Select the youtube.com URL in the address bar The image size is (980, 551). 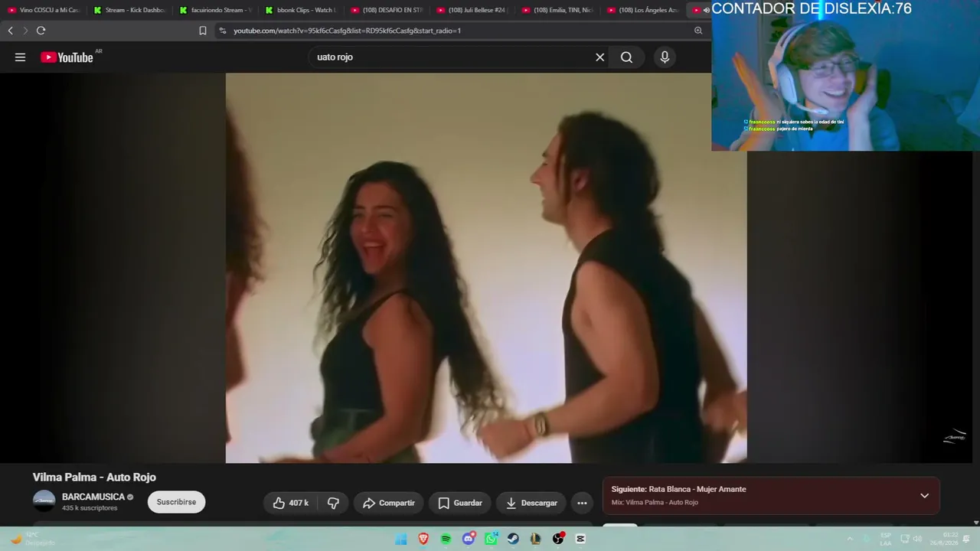pos(347,31)
